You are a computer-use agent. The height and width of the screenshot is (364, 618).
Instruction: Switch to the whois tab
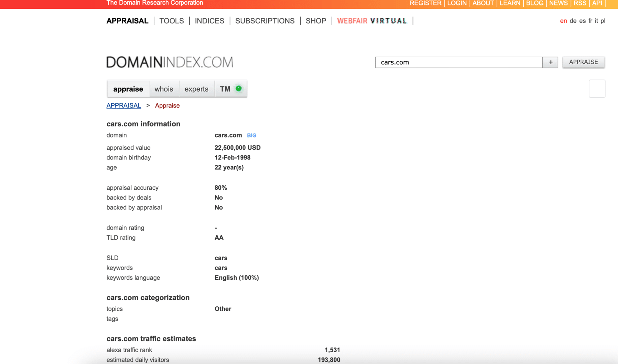(x=164, y=89)
